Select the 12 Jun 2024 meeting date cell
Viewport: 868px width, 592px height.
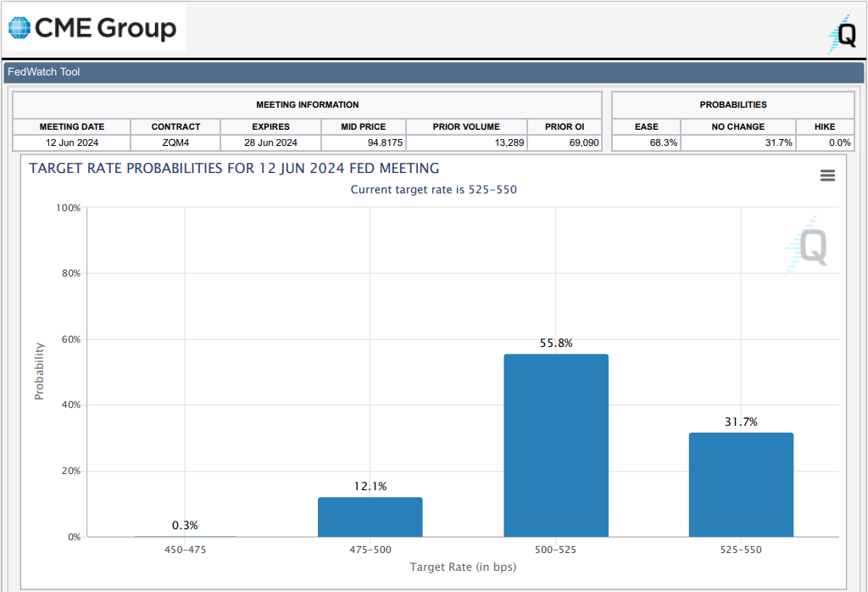[72, 142]
